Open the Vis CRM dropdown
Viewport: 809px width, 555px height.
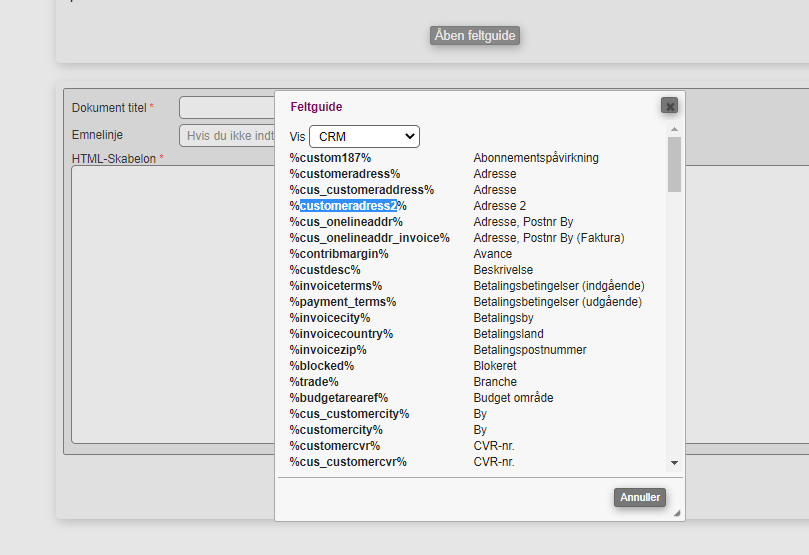pos(364,136)
